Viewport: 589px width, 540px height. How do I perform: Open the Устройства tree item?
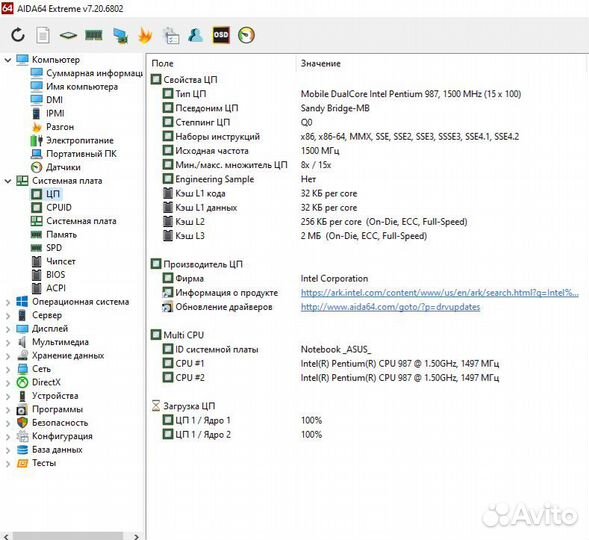point(48,396)
